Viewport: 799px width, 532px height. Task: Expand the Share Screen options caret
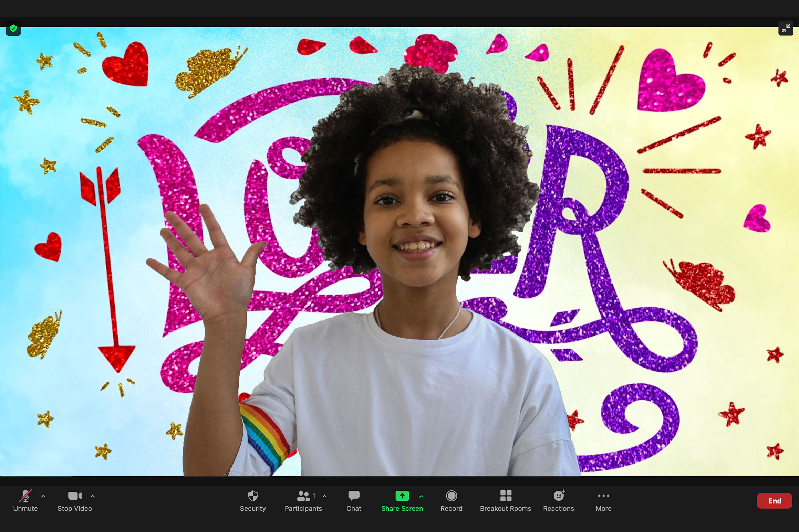(x=421, y=496)
